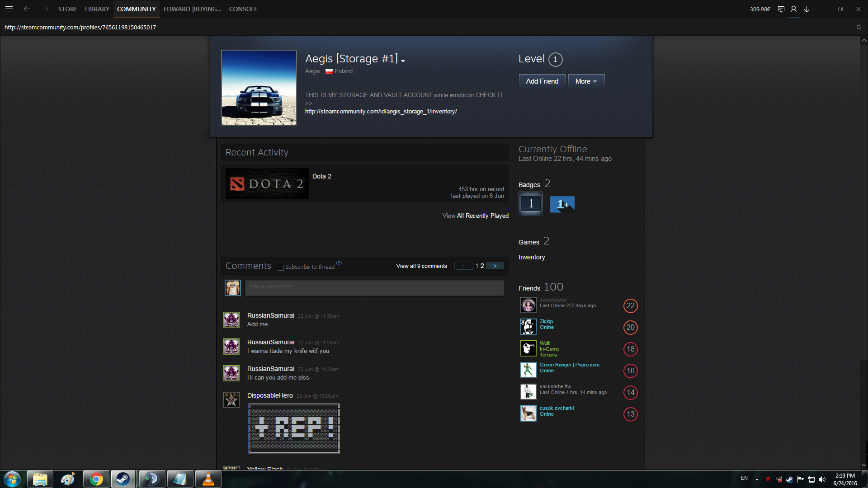Open the 1+ community badge icon
Image resolution: width=868 pixels, height=488 pixels.
[562, 204]
